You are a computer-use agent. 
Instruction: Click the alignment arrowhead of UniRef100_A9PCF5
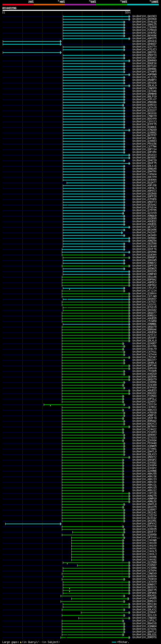click(x=130, y=39)
